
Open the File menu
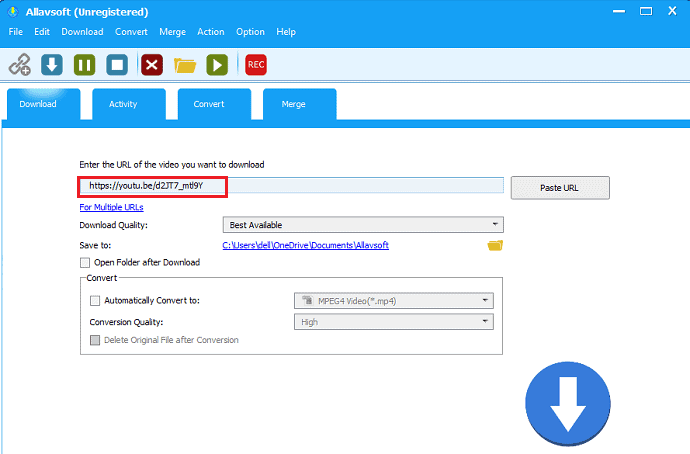[16, 32]
